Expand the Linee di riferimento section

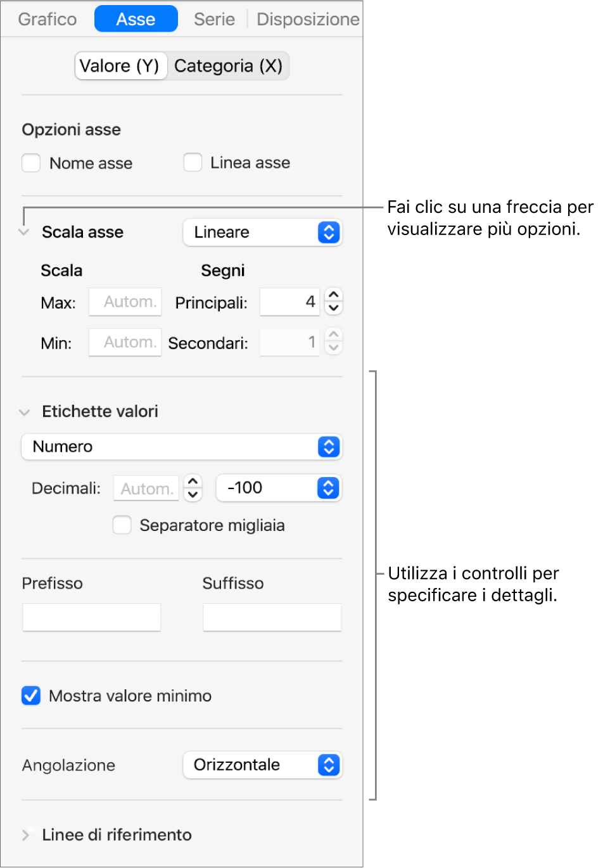pos(25,835)
